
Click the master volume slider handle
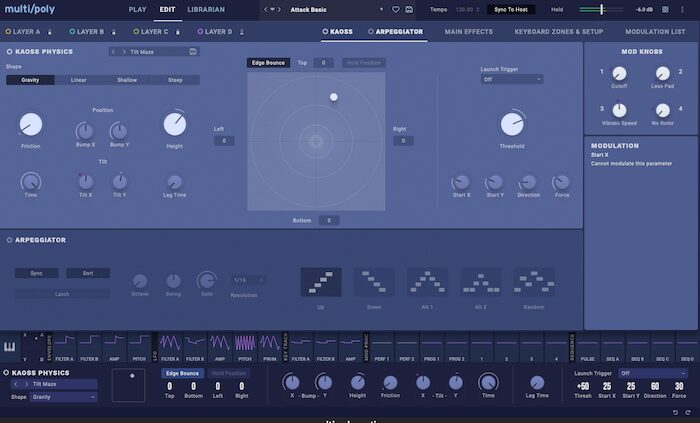pyautogui.click(x=601, y=9)
